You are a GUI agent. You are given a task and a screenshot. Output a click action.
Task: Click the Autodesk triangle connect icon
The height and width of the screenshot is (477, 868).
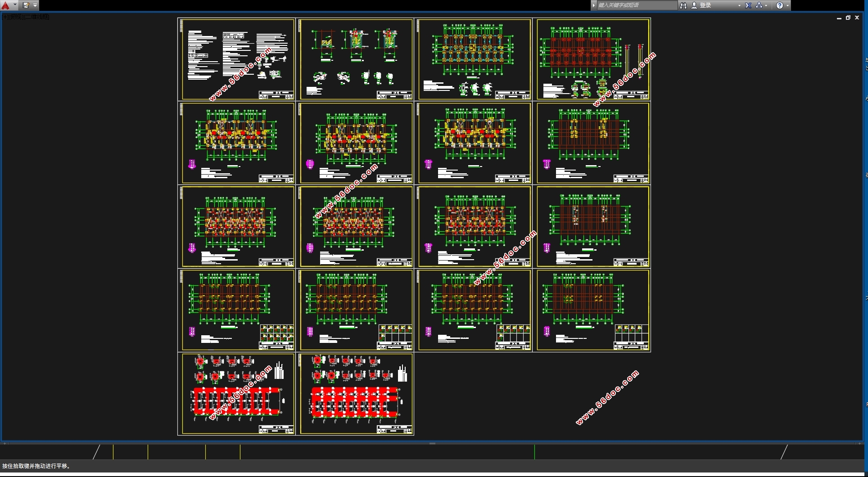click(759, 5)
